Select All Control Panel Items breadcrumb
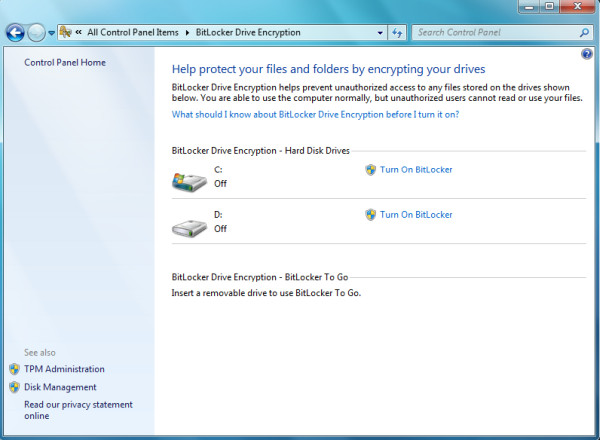The width and height of the screenshot is (600, 440). coord(133,33)
